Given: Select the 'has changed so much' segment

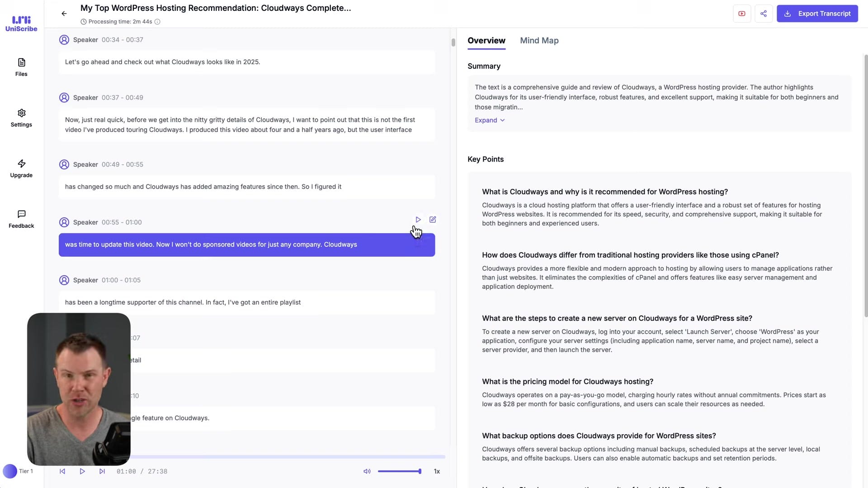Looking at the screenshot, I should pyautogui.click(x=247, y=187).
